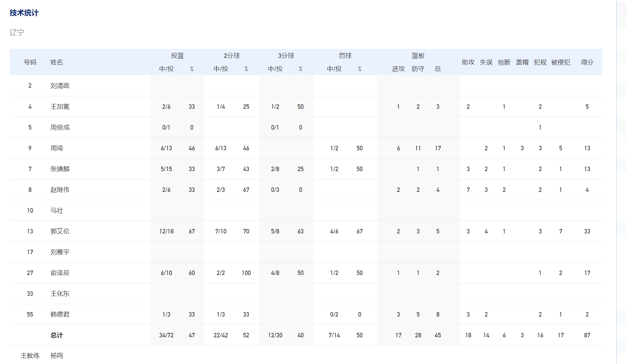Click team total points 87
Viewport: 627px width, 364px height.
[x=587, y=335]
